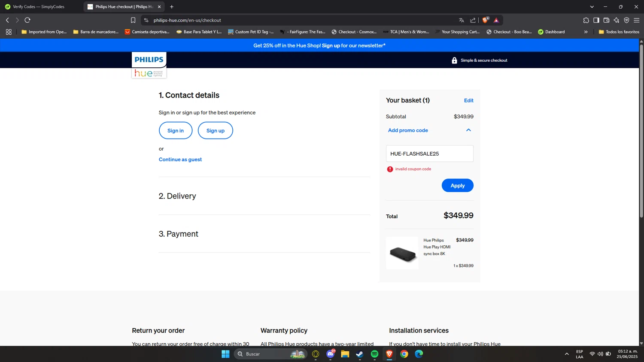
Task: Open site information icon in address bar
Action: click(146, 20)
